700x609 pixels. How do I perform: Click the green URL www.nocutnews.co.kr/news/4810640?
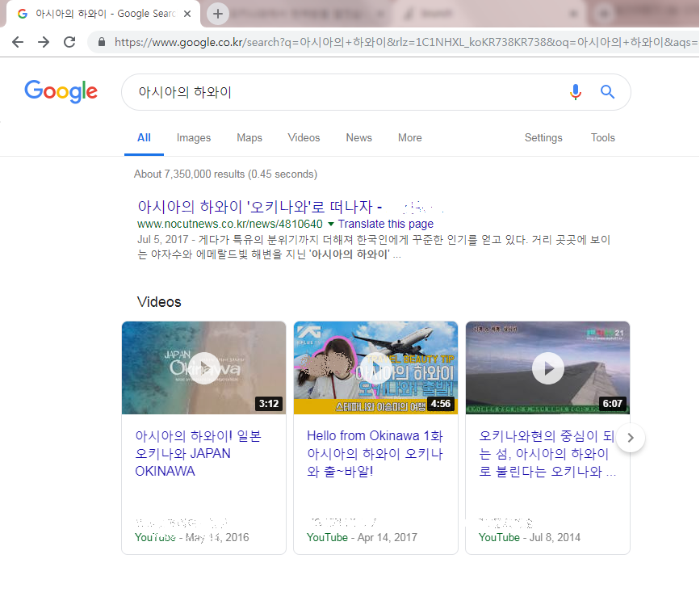pyautogui.click(x=229, y=224)
